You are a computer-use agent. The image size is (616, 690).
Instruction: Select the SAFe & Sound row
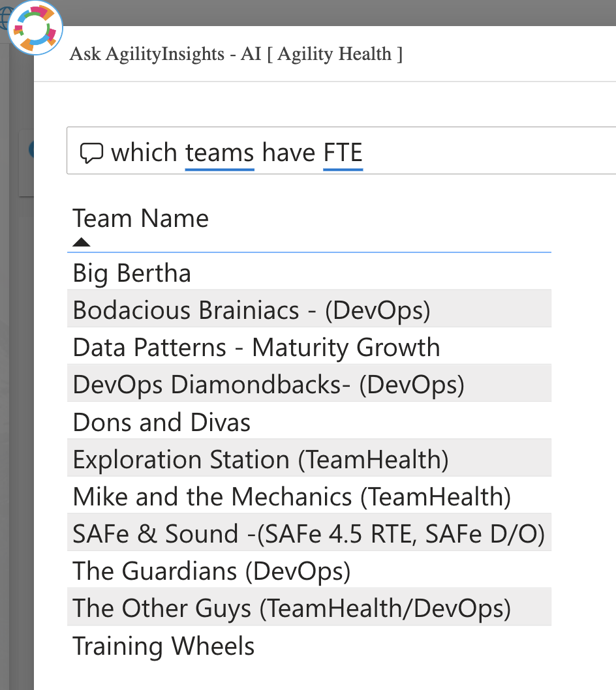309,532
